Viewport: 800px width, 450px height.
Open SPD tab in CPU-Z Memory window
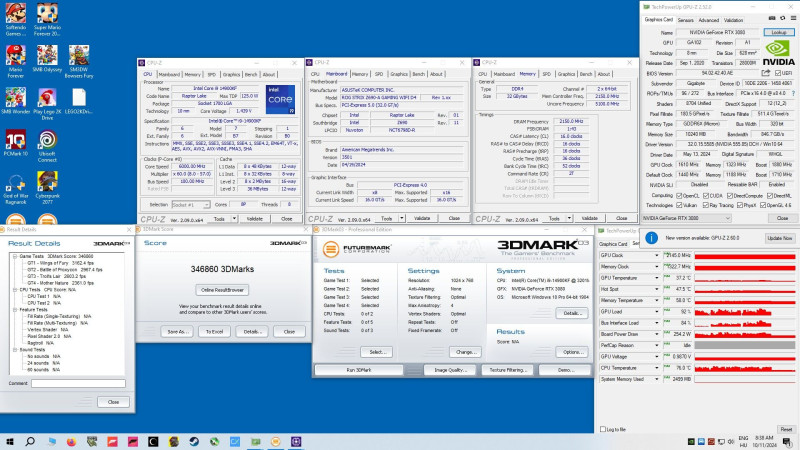pos(546,74)
